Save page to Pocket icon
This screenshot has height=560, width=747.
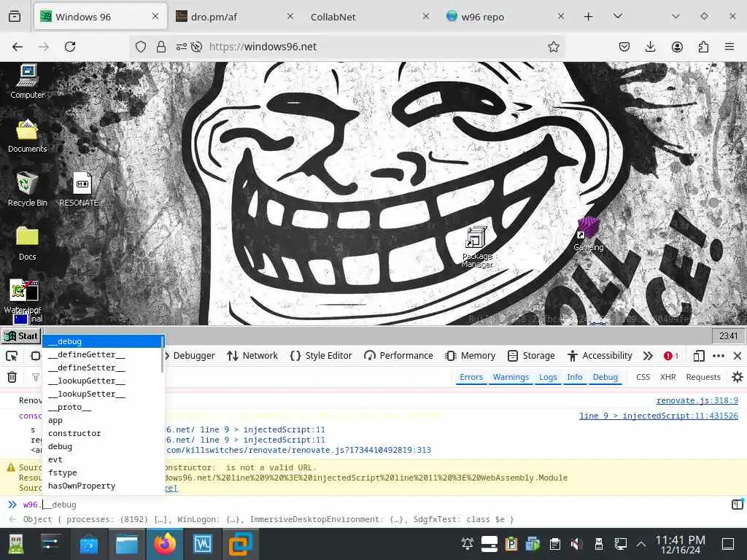click(624, 47)
